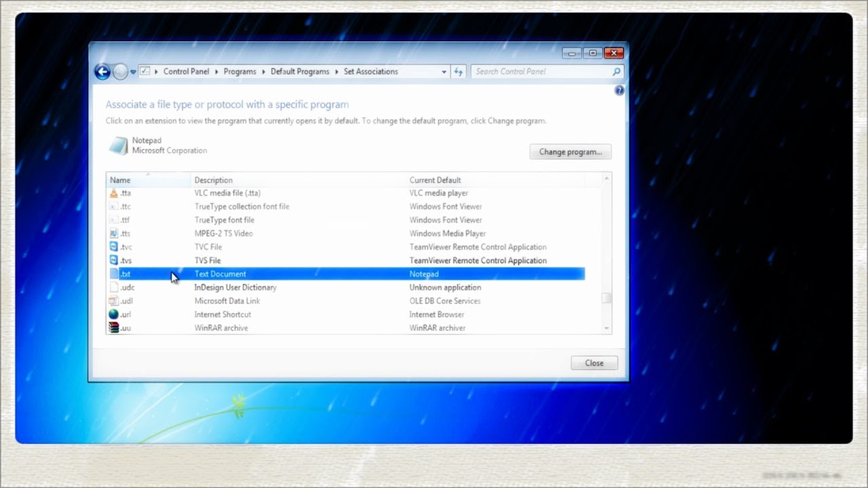The width and height of the screenshot is (868, 488).
Task: Click the back navigation arrow
Action: pos(102,71)
